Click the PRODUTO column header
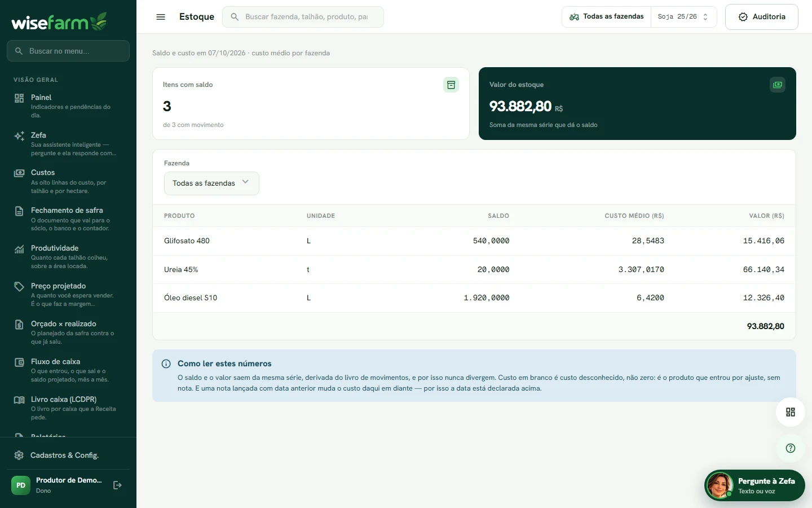 [x=179, y=216]
